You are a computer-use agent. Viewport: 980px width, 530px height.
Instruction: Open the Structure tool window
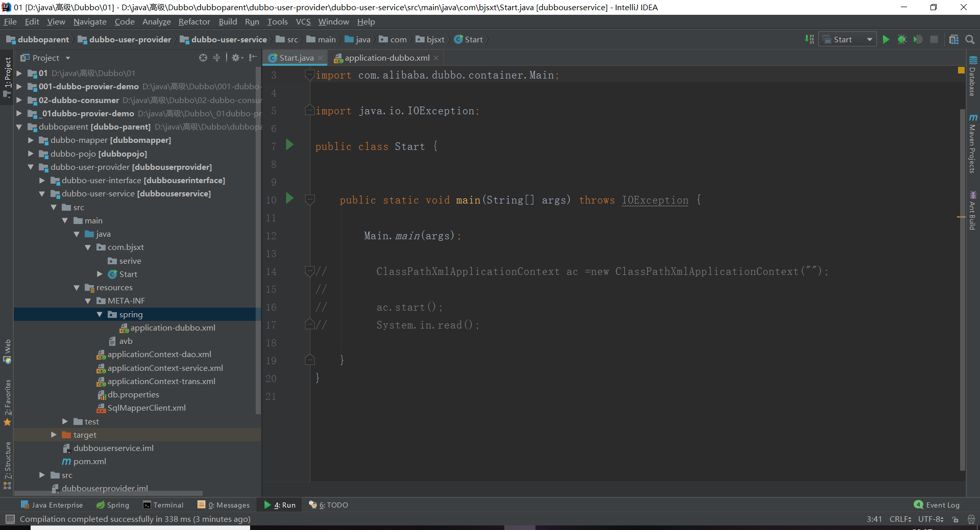coord(7,465)
